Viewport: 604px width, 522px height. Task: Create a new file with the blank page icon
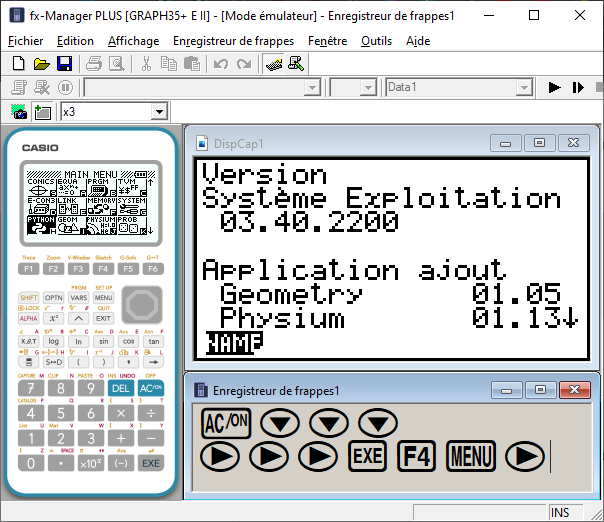(x=18, y=64)
